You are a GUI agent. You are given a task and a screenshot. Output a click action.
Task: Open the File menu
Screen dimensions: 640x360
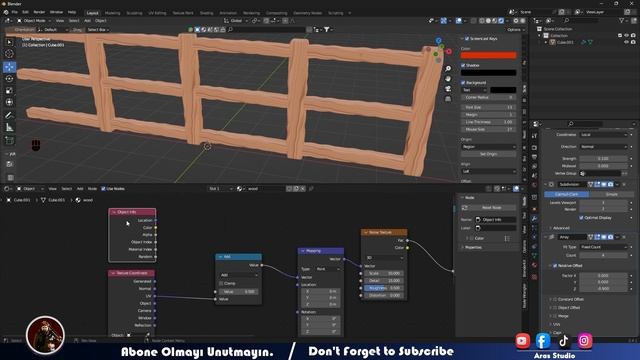point(15,12)
